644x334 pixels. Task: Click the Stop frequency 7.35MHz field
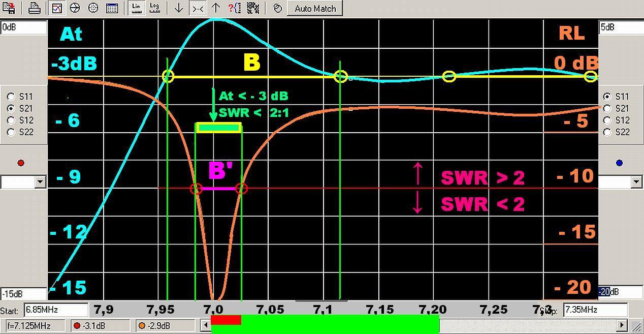pos(594,310)
